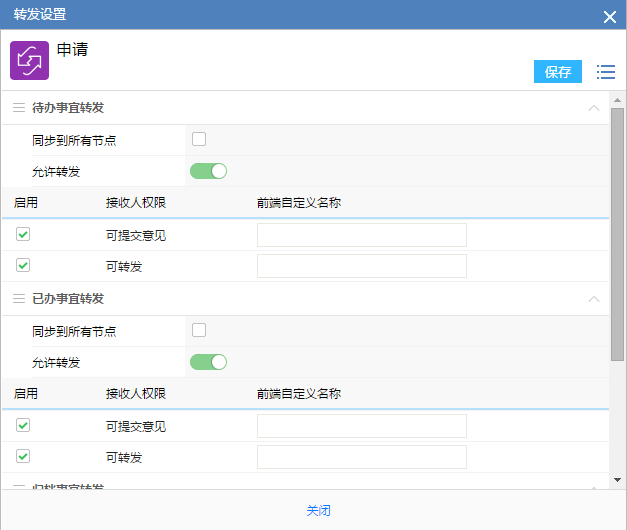Click the hamburger icon beside 待办事宜转发
627x530 pixels.
coord(18,107)
